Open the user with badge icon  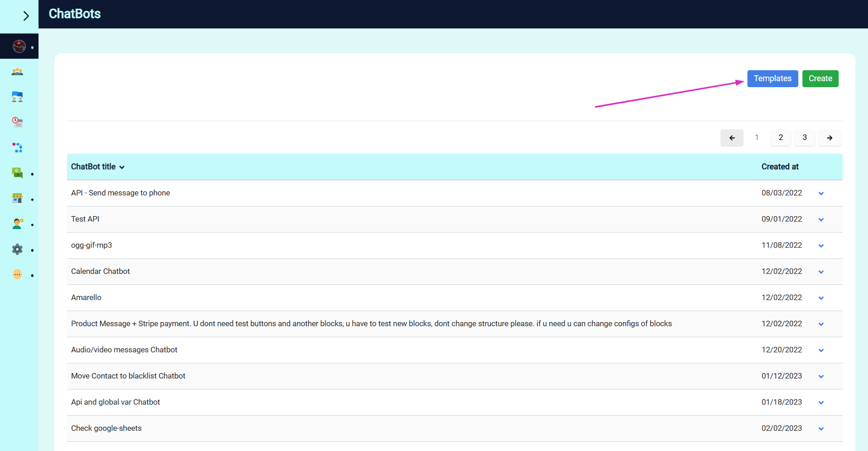click(17, 224)
